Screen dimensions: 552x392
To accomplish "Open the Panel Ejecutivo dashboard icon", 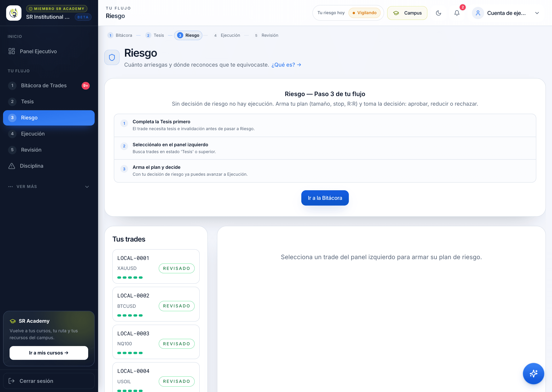I will [x=12, y=51].
